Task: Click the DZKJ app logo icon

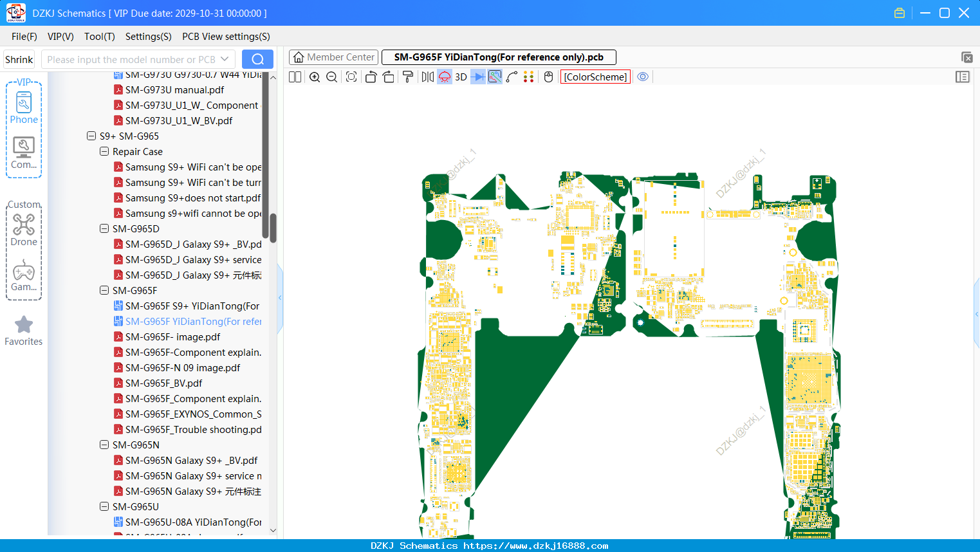Action: tap(15, 13)
